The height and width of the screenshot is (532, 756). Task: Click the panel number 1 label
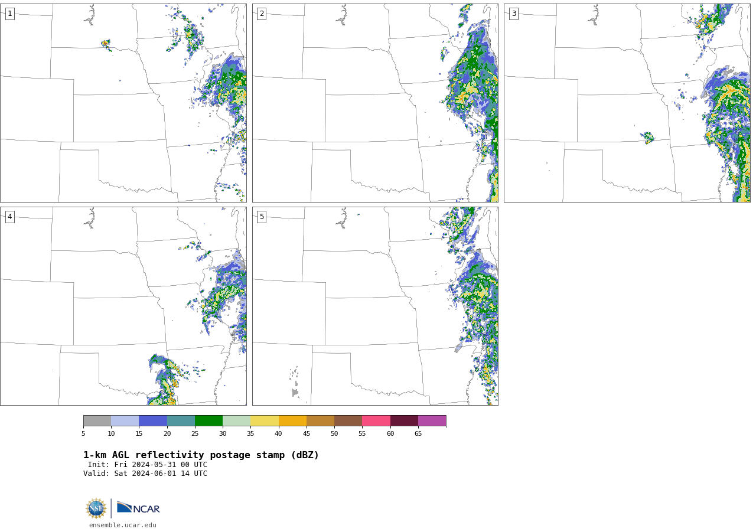pos(9,14)
